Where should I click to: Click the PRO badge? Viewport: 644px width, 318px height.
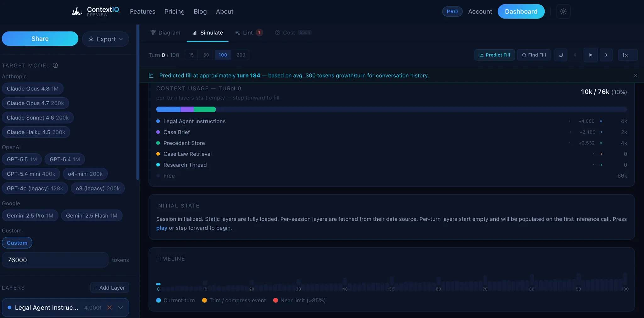pos(452,11)
